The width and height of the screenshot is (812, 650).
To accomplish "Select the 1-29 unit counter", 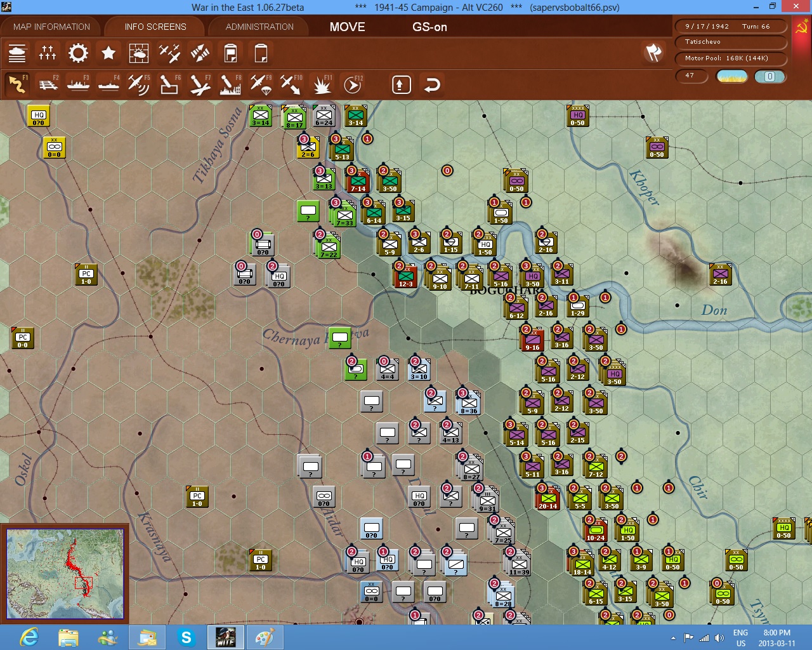I will 577,306.
